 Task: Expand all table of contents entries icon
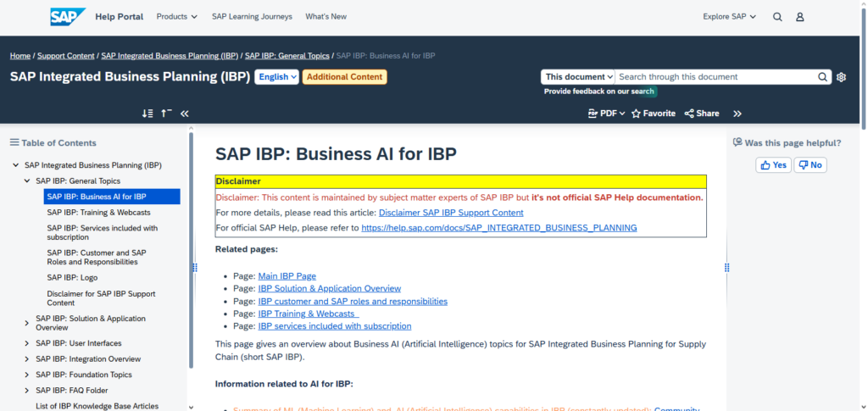point(147,114)
